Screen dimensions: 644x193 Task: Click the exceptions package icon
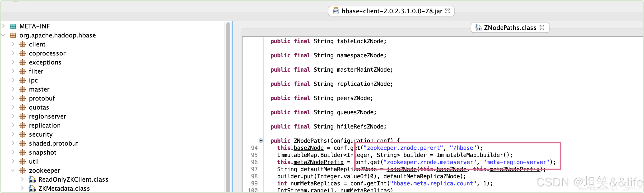tap(23, 62)
